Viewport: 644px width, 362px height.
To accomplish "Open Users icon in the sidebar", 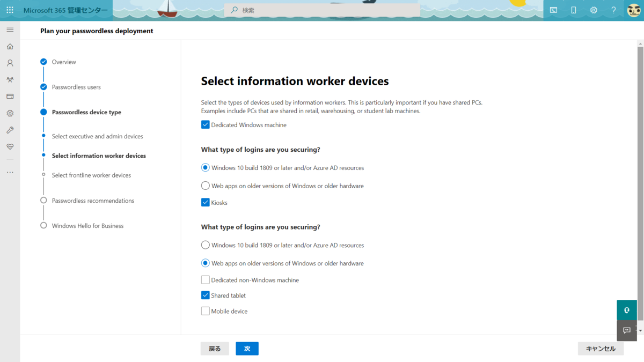I will (x=10, y=63).
